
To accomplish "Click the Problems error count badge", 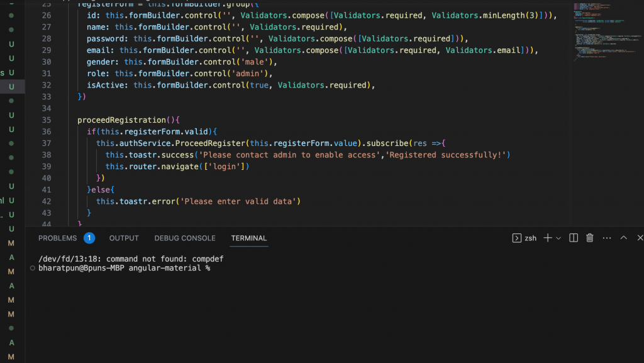I will 87,238.
